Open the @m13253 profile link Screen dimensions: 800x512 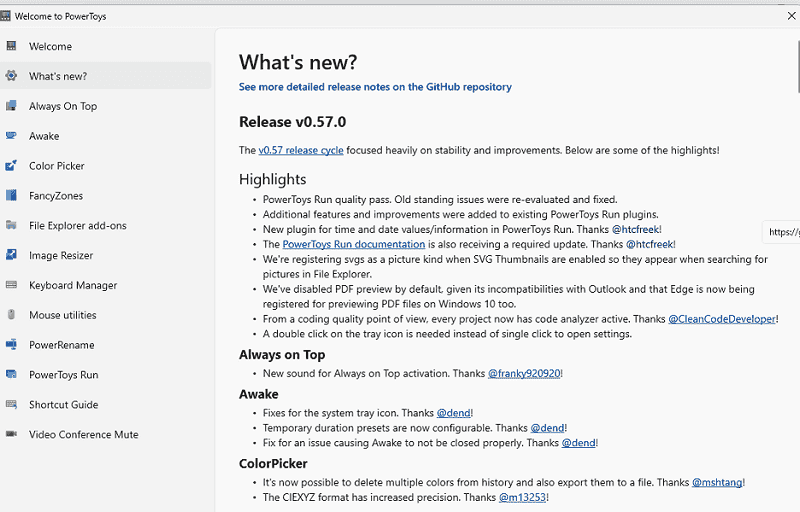coord(522,497)
